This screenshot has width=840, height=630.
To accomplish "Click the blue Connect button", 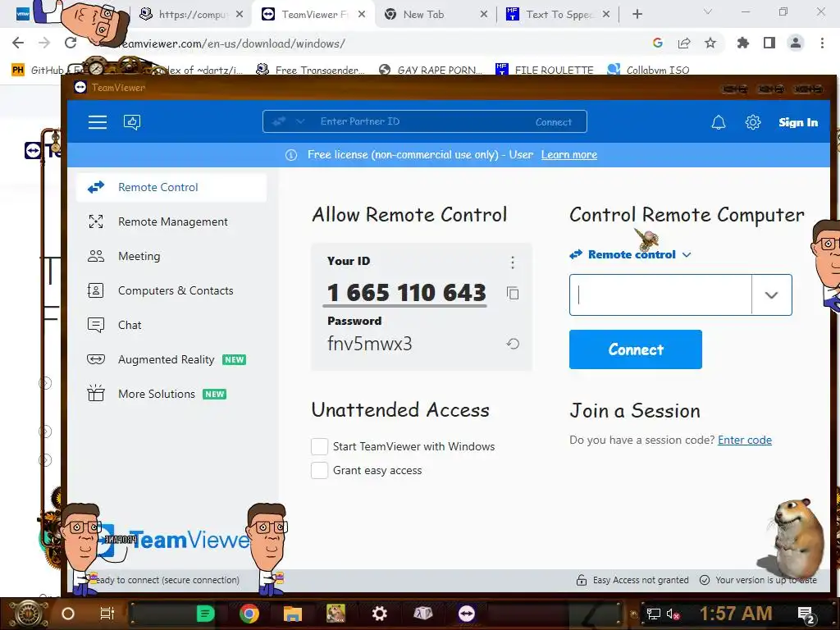I will pos(636,349).
